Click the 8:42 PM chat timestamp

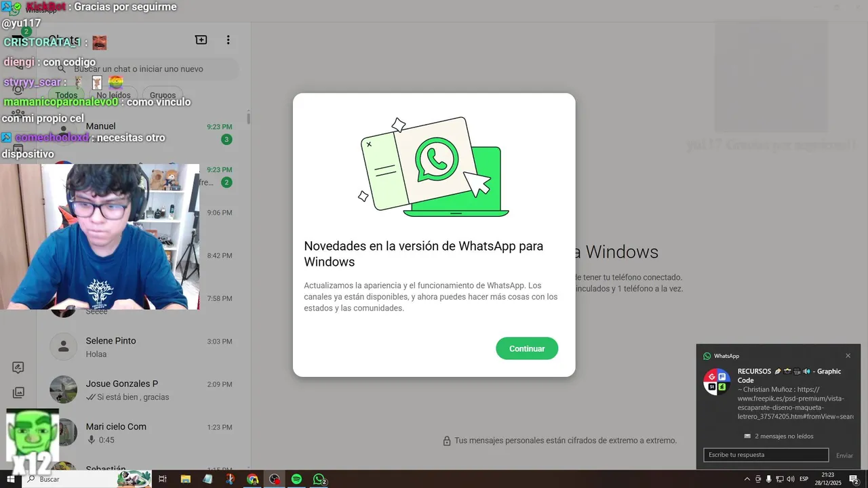click(x=220, y=256)
